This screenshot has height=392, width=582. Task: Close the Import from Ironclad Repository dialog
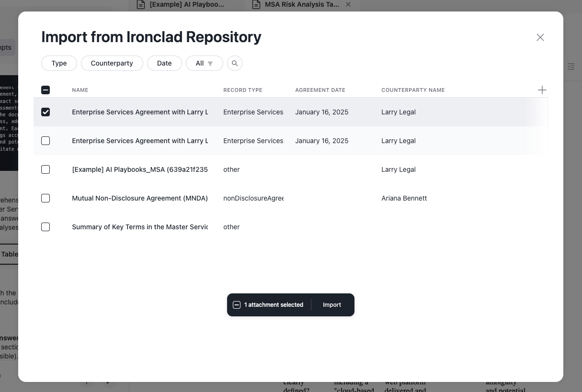click(x=540, y=37)
